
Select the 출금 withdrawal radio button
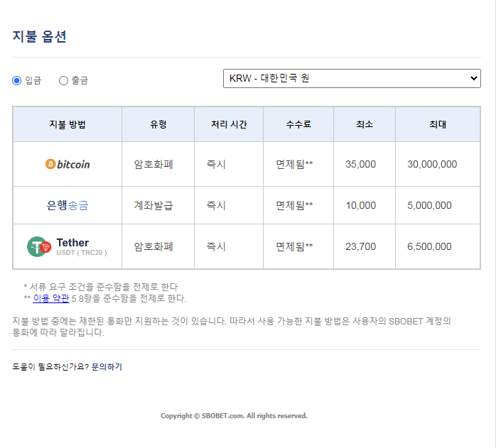63,81
